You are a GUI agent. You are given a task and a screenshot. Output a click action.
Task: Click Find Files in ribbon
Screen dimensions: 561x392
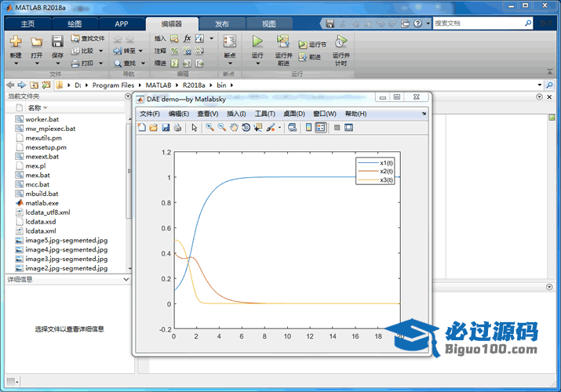point(88,38)
